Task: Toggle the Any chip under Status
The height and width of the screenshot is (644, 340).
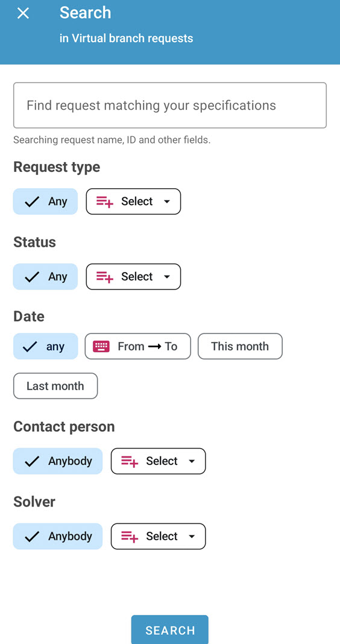Action: (x=45, y=276)
